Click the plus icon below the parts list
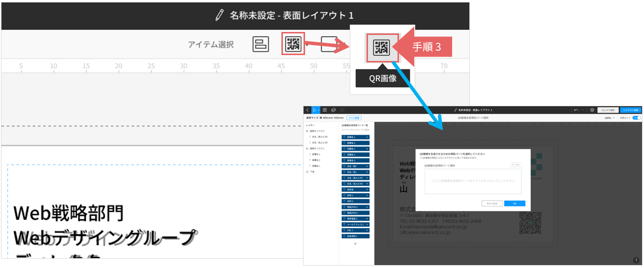 [x=355, y=243]
